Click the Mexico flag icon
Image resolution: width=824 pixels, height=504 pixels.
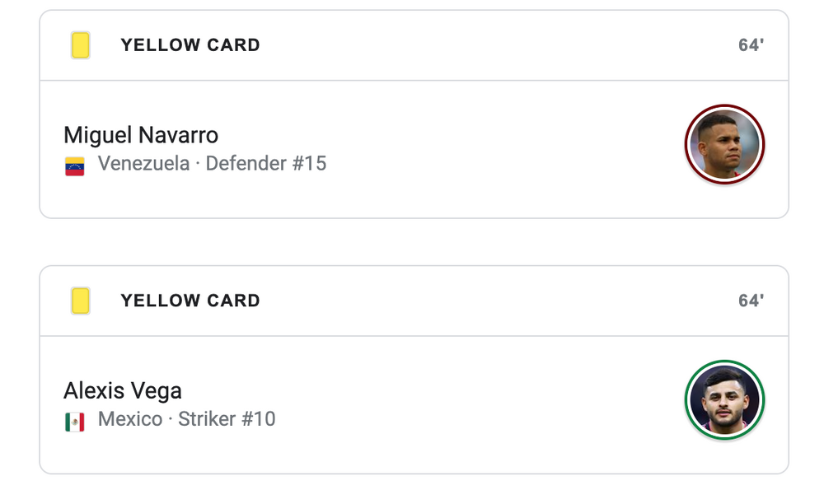75,422
